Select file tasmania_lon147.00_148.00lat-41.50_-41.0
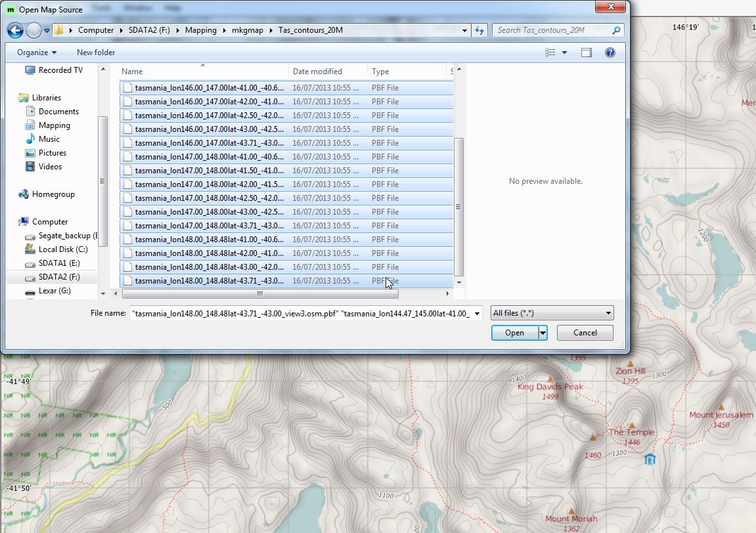 (286, 171)
